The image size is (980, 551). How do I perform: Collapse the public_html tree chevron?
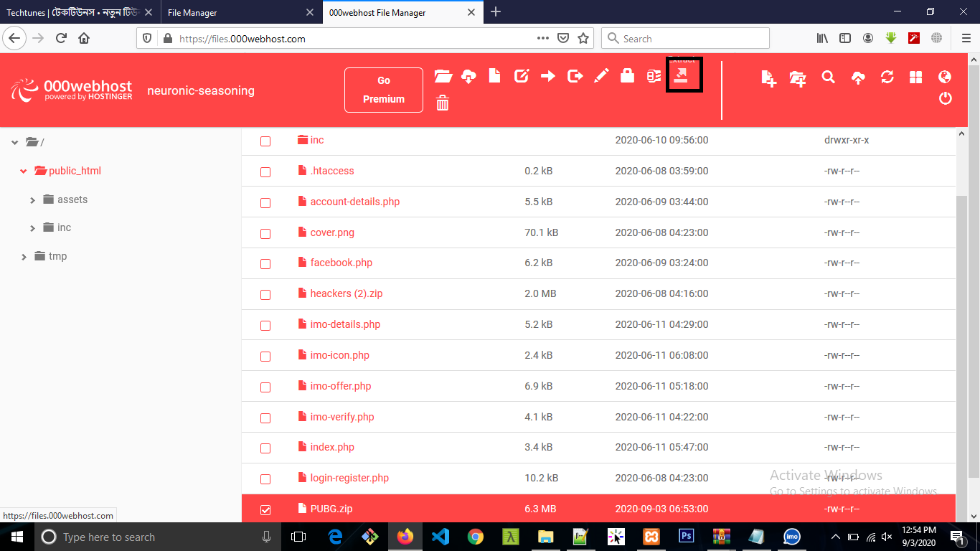[24, 171]
